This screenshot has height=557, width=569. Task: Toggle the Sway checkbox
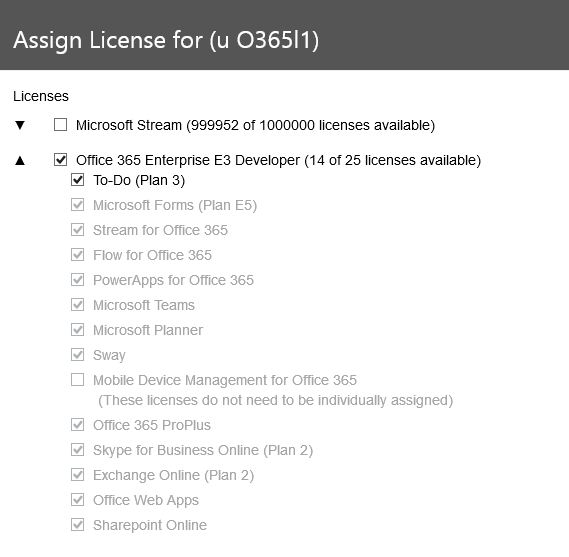78,355
